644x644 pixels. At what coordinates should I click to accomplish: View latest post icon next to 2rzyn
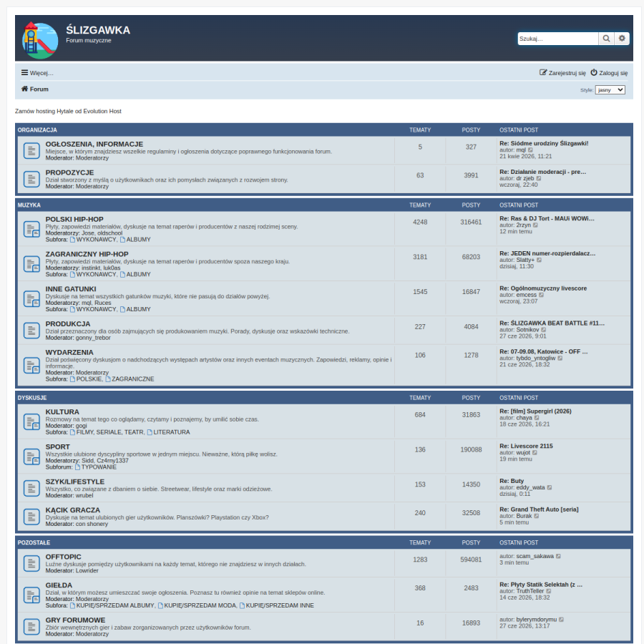click(535, 225)
